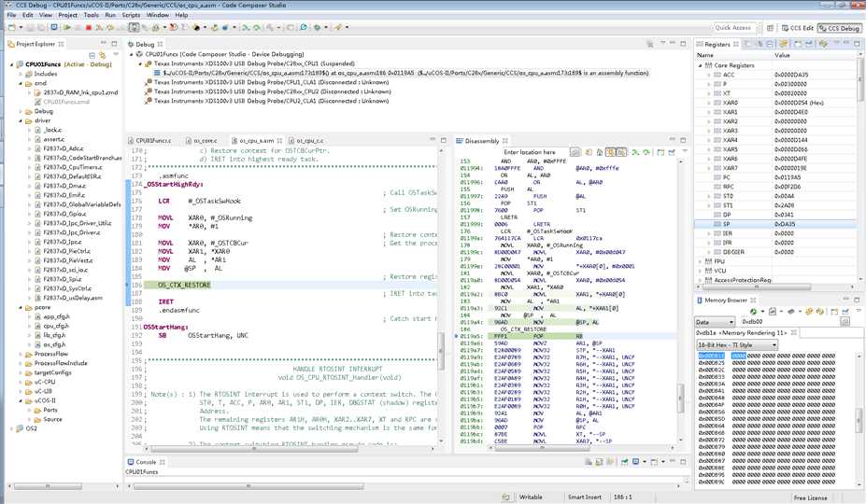Select the CPU2 disconnected debug probe entry
The height and width of the screenshot is (504, 866).
267,91
